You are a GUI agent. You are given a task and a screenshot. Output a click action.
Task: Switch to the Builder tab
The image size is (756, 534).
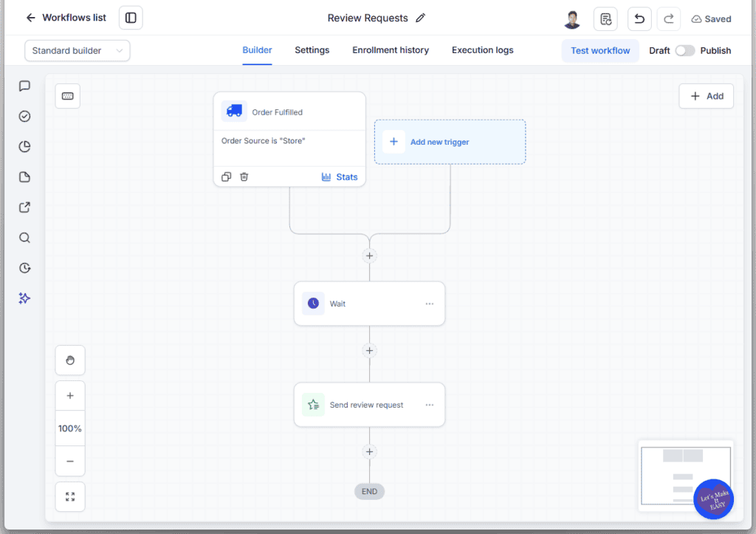[x=257, y=50]
